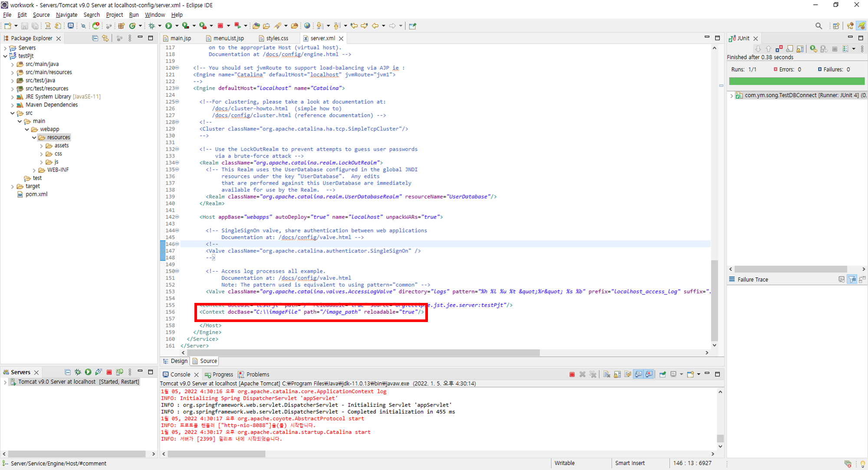Click Collapse All in Package Explorer
Screen dimensions: 868x470
(x=95, y=38)
